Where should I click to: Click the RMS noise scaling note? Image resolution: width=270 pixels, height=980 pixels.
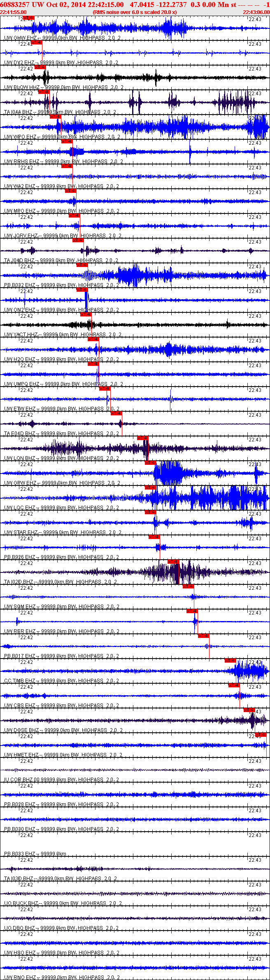coord(135,12)
